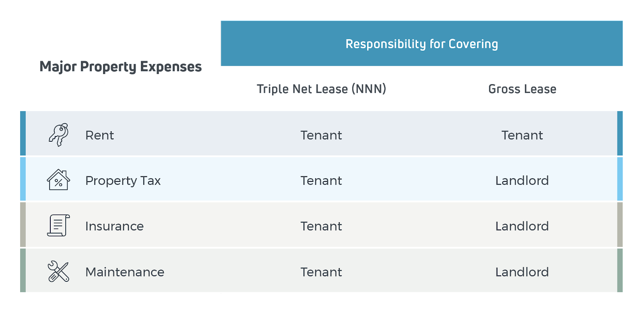Select Tenant under Gross Lease for Rent
Image resolution: width=644 pixels, height=322 pixels.
tap(522, 135)
